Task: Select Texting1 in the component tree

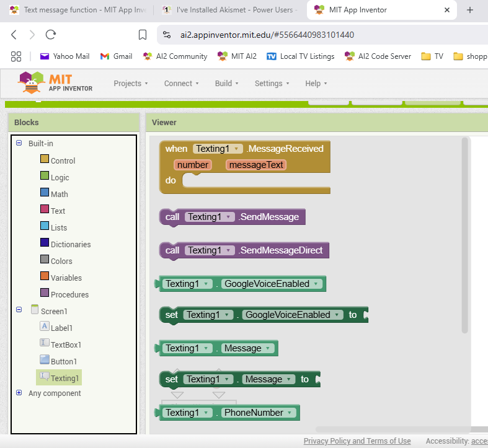Action: coord(64,379)
